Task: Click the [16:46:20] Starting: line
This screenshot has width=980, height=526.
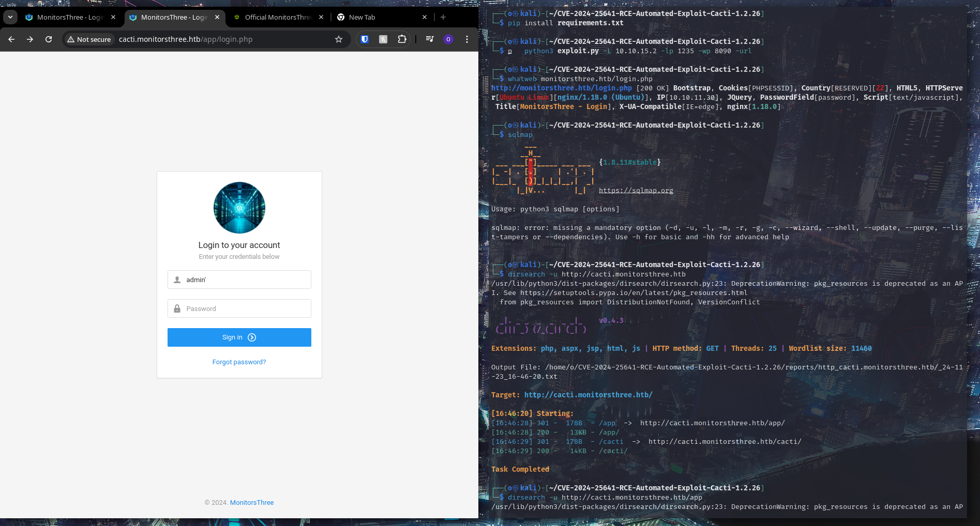Action: click(533, 414)
